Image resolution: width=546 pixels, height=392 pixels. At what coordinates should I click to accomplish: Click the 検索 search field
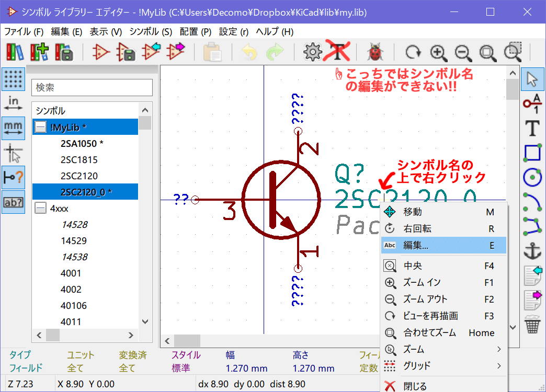(x=92, y=88)
